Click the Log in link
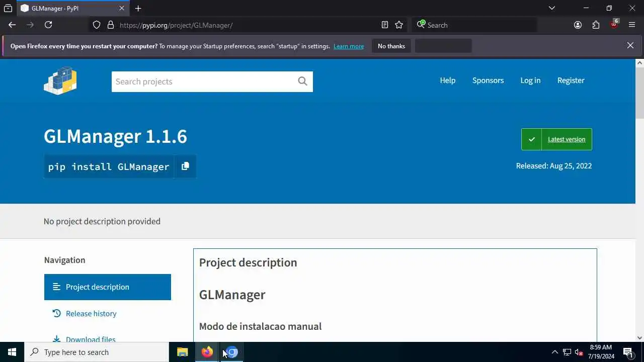Screen dimensions: 644x362 pos(530,80)
